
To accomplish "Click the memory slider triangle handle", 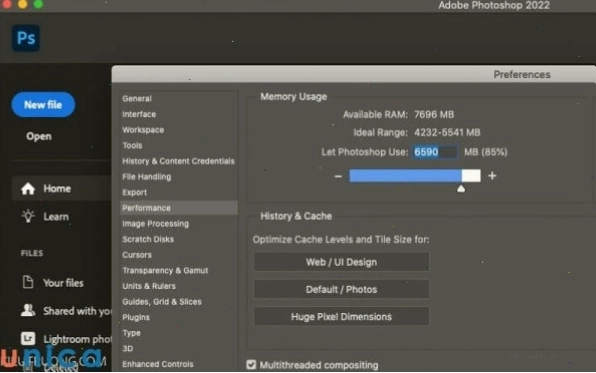I will point(461,189).
